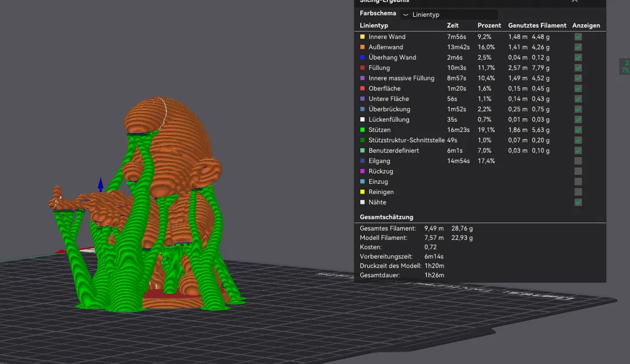
Task: Click the blue Z-axis arrow gizmo
Action: pyautogui.click(x=100, y=184)
